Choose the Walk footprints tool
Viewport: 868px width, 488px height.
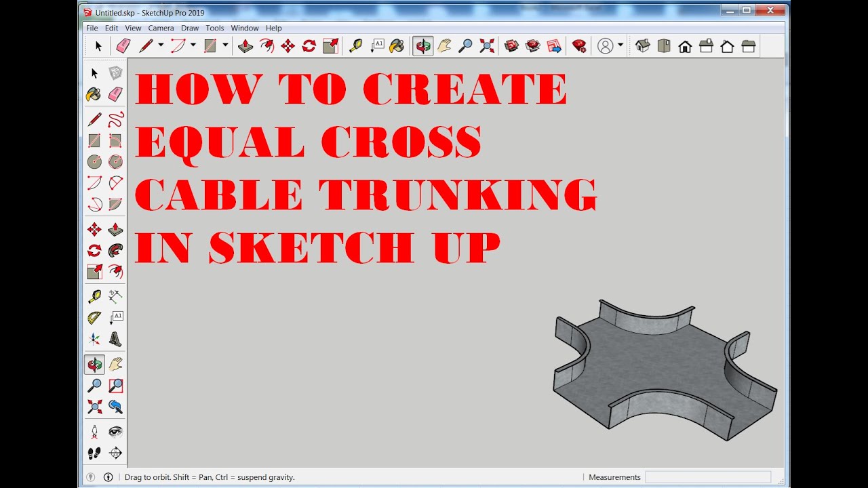coord(94,453)
